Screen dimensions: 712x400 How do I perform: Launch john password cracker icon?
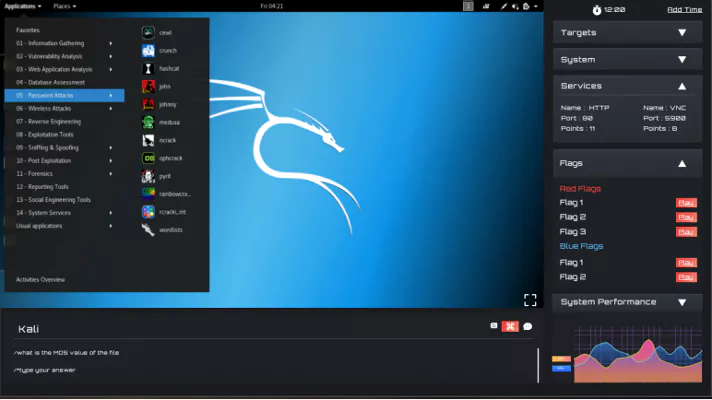148,86
